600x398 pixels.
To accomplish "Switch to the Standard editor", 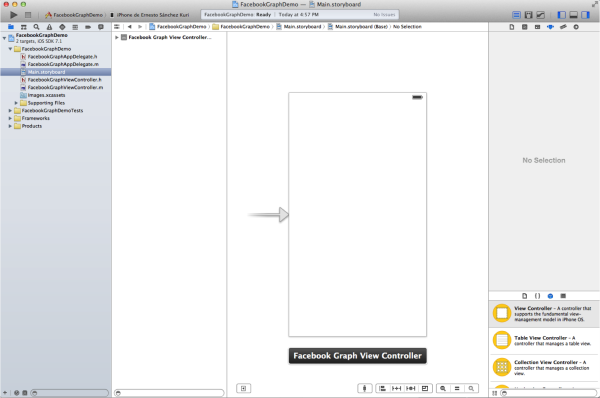I will click(x=517, y=15).
